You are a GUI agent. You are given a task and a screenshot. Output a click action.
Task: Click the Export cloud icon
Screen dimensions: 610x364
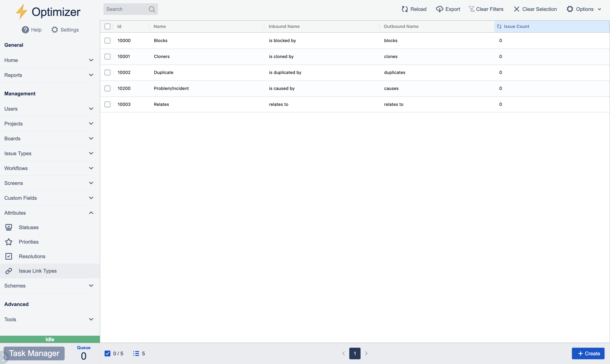[x=439, y=9]
